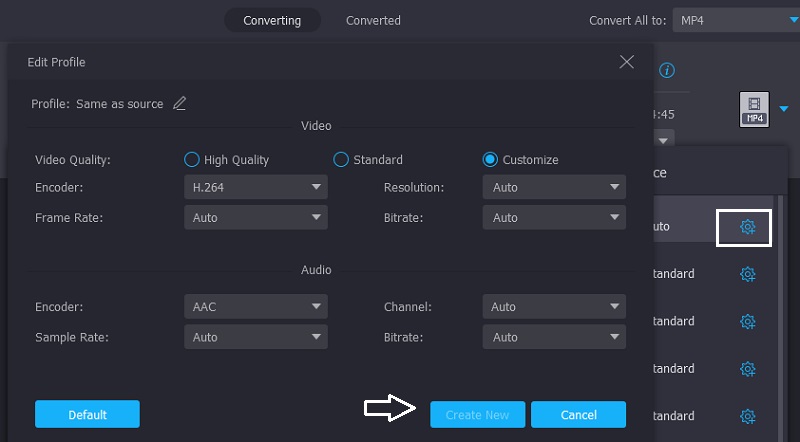This screenshot has height=442, width=800.
Task: Expand the video Resolution dropdown
Action: tap(554, 187)
